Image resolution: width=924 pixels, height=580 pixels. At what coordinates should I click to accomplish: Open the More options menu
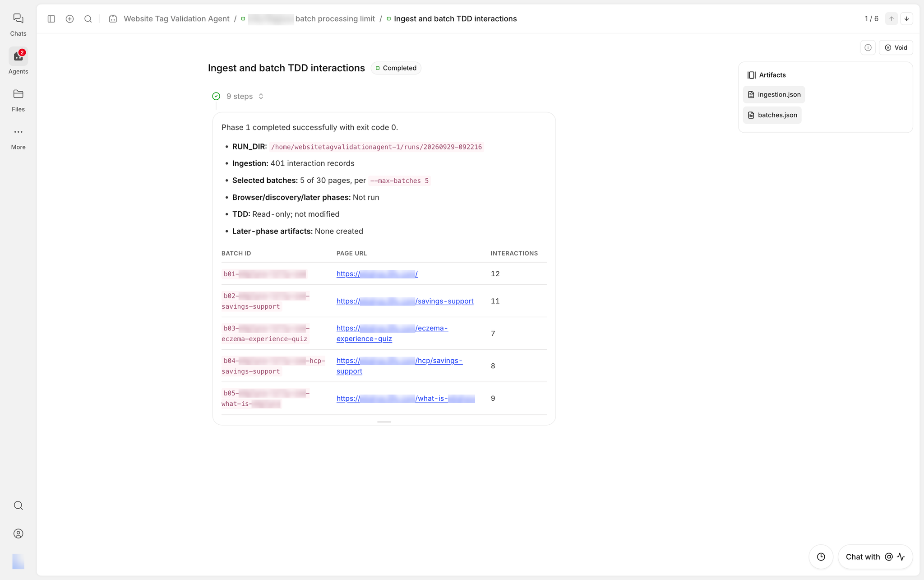click(18, 138)
